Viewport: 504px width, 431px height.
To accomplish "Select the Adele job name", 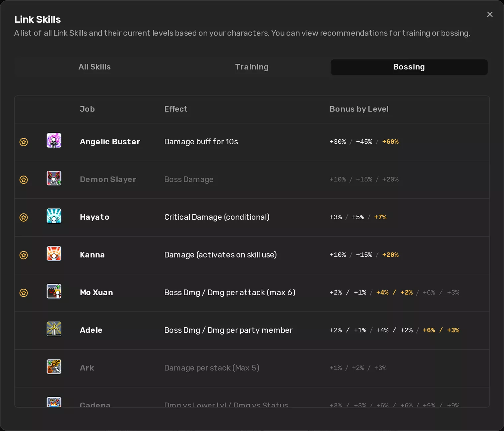I will coord(91,330).
